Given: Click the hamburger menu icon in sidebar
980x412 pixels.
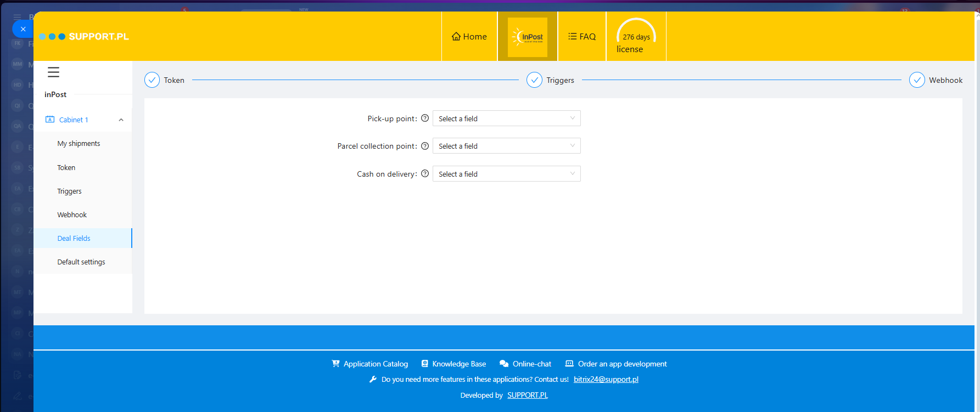Looking at the screenshot, I should click(53, 72).
